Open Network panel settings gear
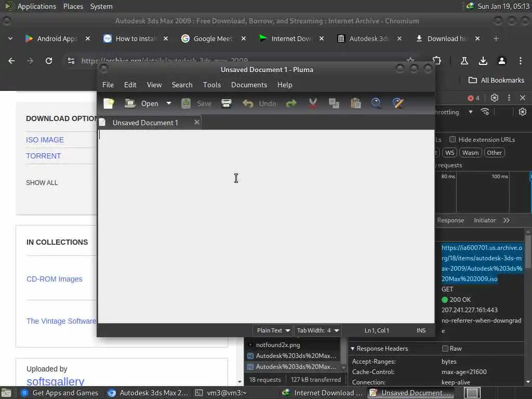 tap(523, 112)
